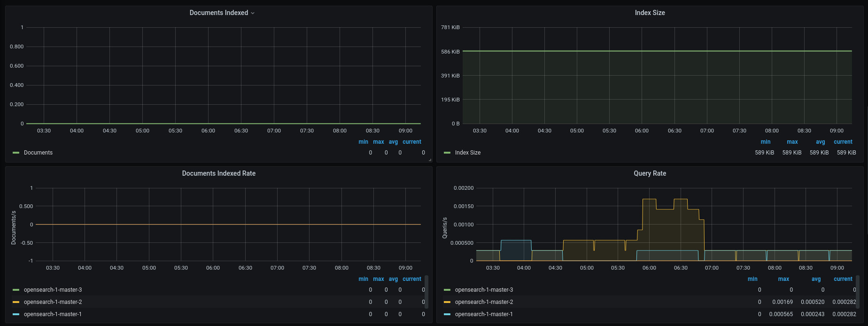Click blue swatch of opensearch-1-master-1 in Query Rate

(447, 314)
